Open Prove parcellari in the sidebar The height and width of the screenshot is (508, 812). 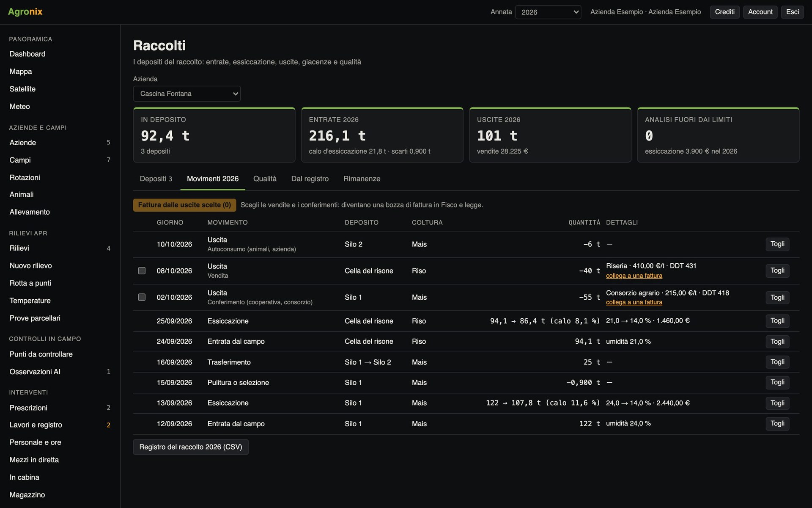click(60, 318)
